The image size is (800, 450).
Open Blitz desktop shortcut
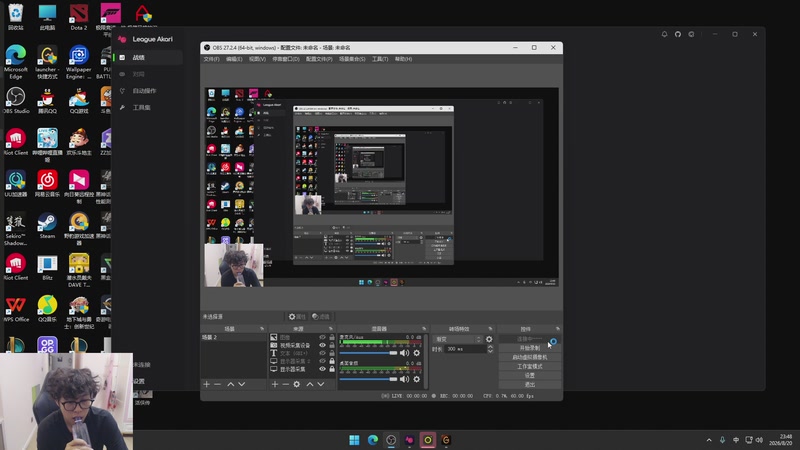tap(47, 268)
